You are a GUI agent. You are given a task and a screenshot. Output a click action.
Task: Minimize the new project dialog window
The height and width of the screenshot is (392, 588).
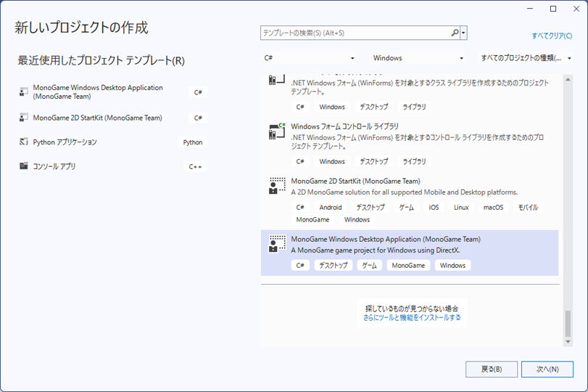pyautogui.click(x=530, y=9)
